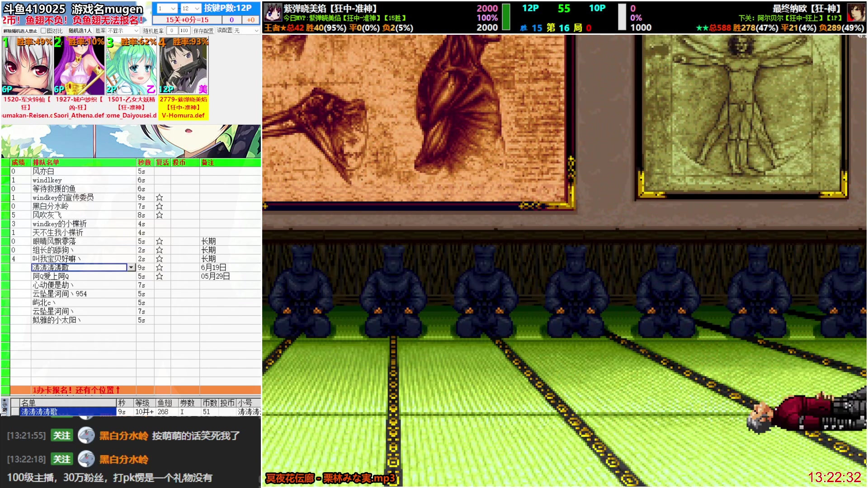Click the 解除随机选人禁止 button

[20, 31]
